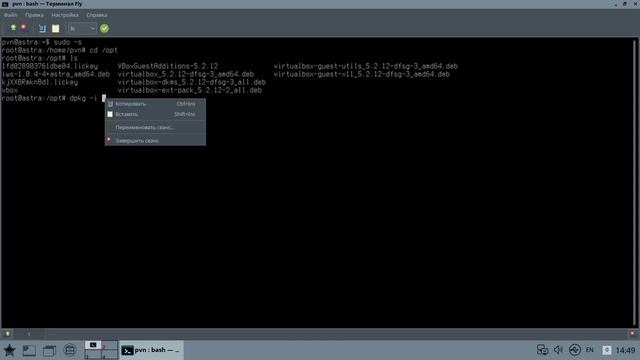Click the red close session toolbar icon
640x360 pixels.
pos(24,27)
